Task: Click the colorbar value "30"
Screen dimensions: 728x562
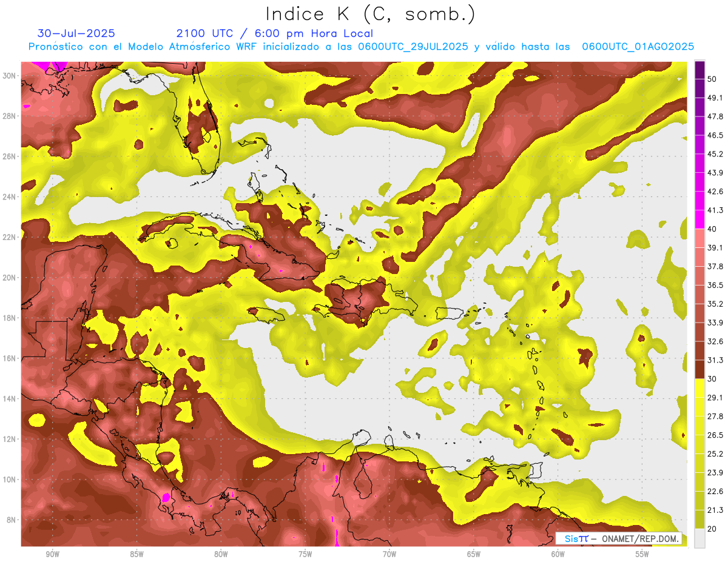Action: tap(712, 379)
